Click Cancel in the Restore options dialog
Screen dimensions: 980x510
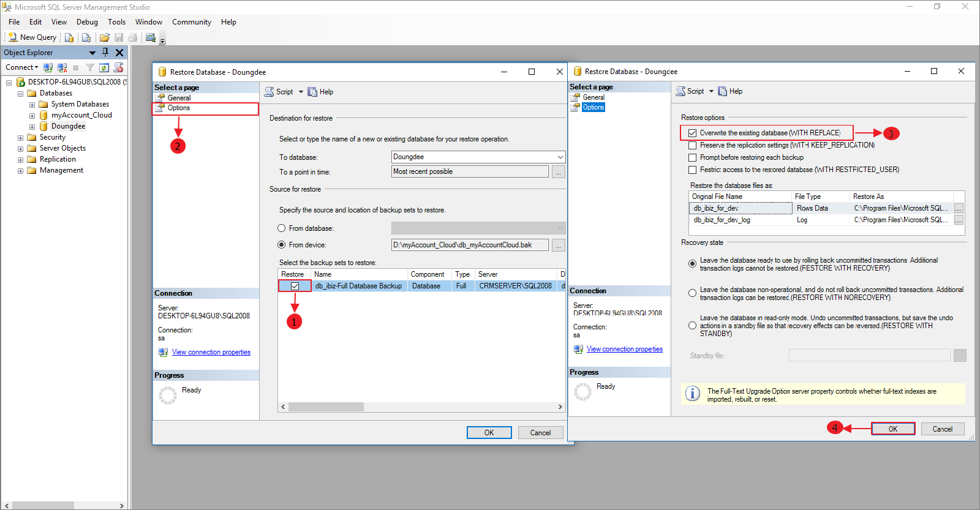pyautogui.click(x=943, y=429)
